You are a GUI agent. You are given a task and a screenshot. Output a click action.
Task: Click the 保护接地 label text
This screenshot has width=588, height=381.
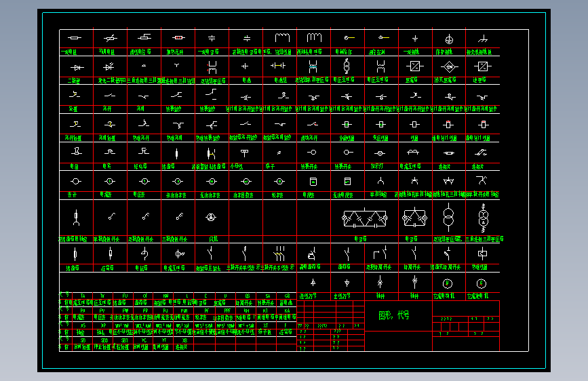[x=444, y=52]
